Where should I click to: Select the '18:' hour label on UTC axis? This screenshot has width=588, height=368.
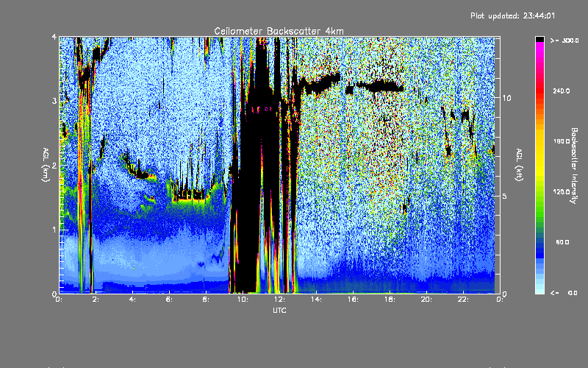point(390,300)
